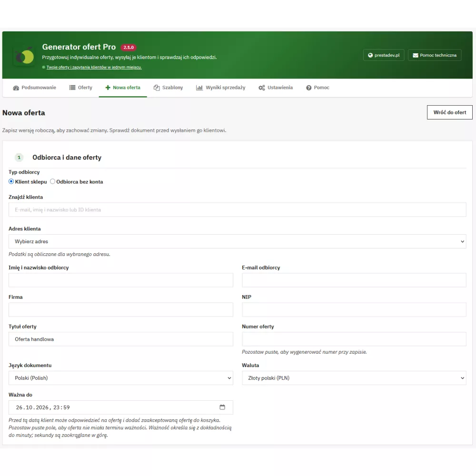The width and height of the screenshot is (476, 476).
Task: Click the copy icon beside Szablony
Action: point(157,88)
